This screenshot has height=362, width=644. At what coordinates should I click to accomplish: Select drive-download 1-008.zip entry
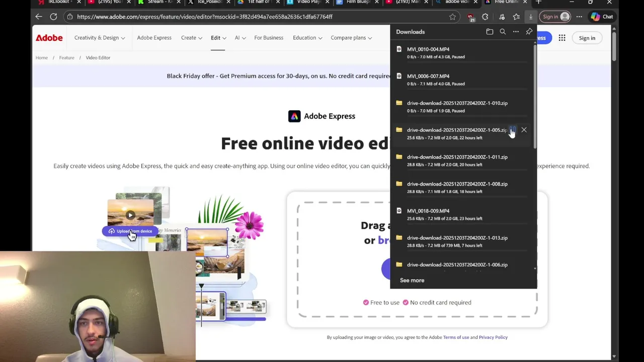point(461,188)
